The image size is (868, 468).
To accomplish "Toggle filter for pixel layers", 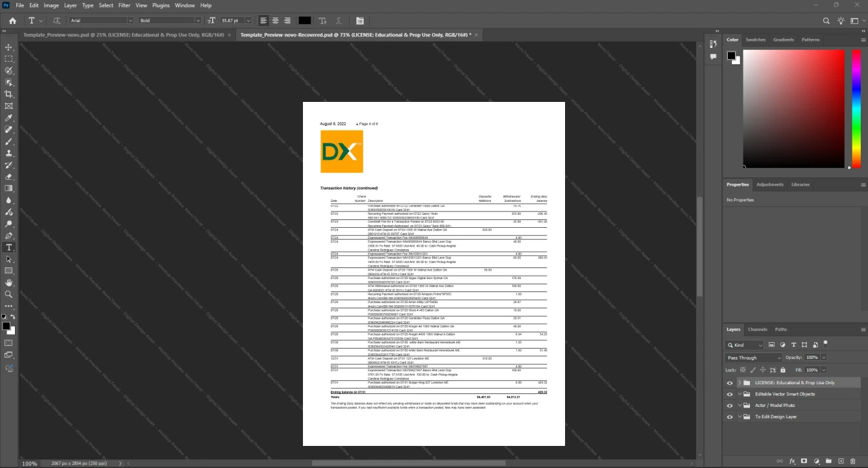I will [x=772, y=345].
